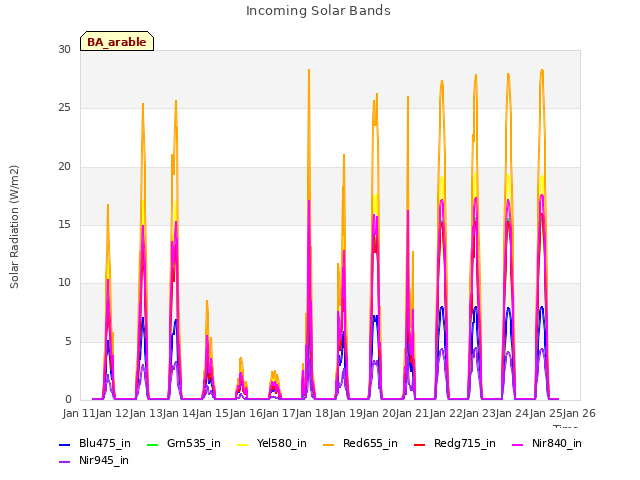Click the Jan 25 x-axis label
This screenshot has width=640, height=480.
coord(546,413)
